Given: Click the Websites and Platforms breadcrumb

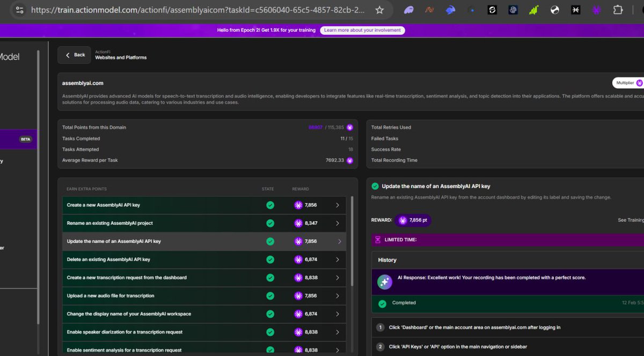Looking at the screenshot, I should click(x=121, y=57).
